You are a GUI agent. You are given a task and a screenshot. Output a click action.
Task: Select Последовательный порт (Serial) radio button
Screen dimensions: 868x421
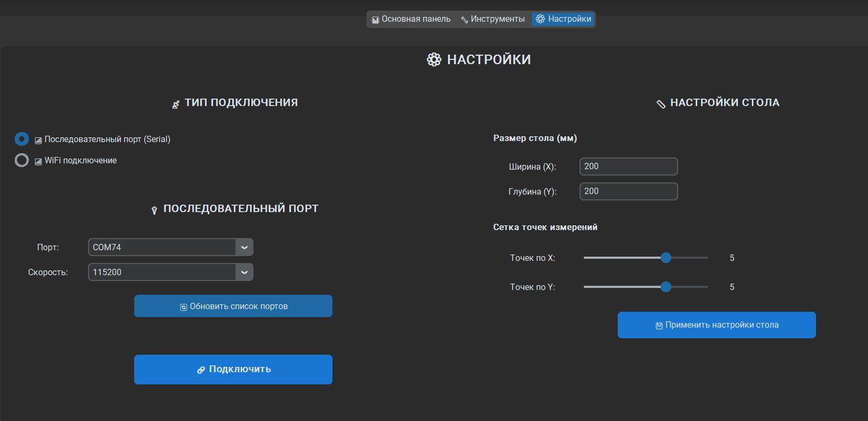click(22, 139)
